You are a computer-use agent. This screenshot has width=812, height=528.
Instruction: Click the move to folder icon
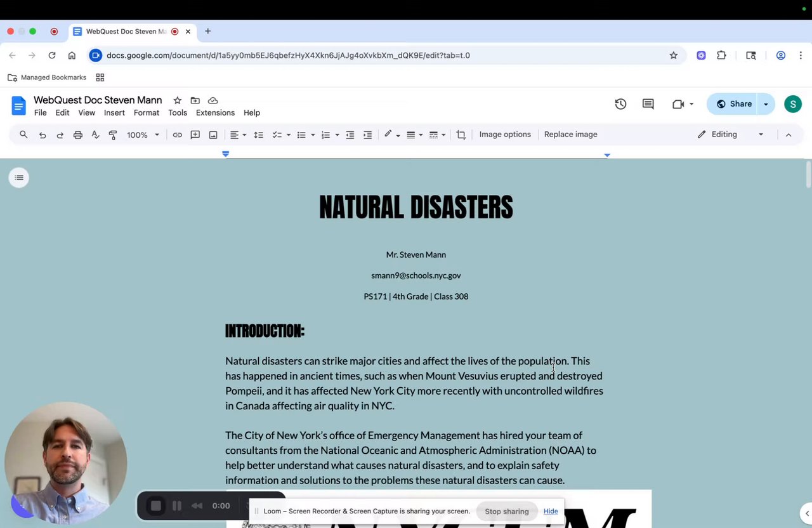[x=195, y=100]
